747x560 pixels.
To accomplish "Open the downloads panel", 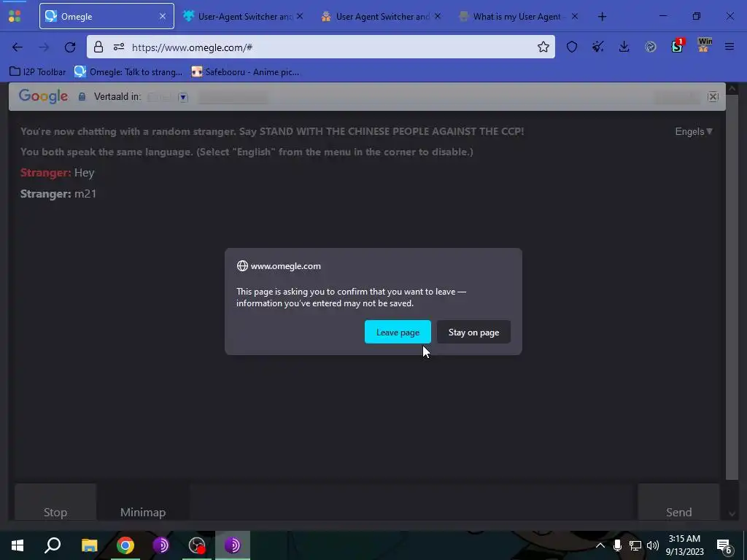I will (624, 47).
